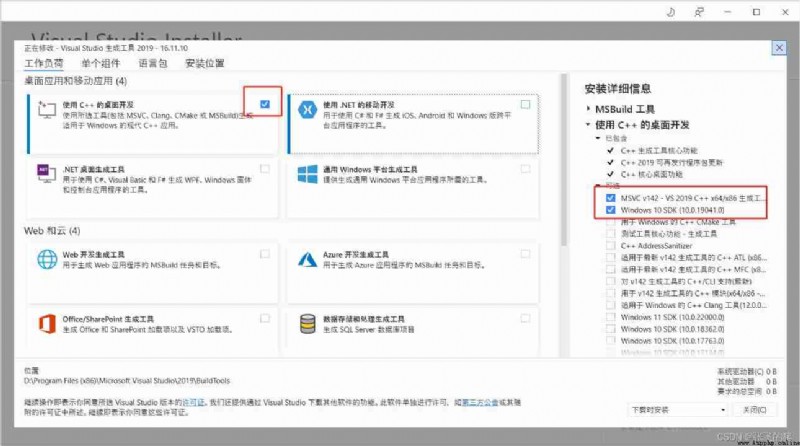Viewport: 800px width, 446px height.
Task: Click the Web 和云 (4) section header
Action: coord(52,231)
